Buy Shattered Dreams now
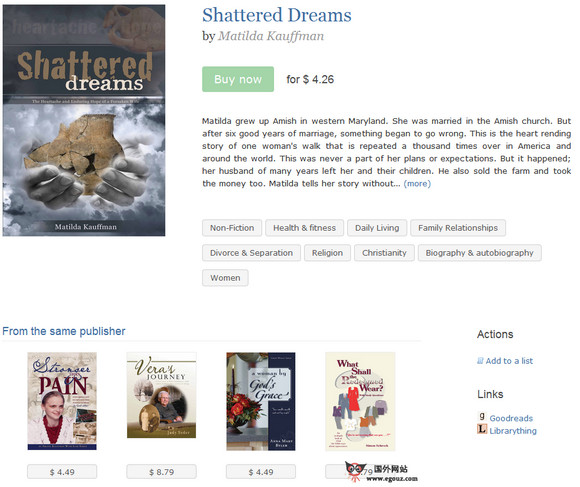The height and width of the screenshot is (487, 580). click(x=238, y=79)
